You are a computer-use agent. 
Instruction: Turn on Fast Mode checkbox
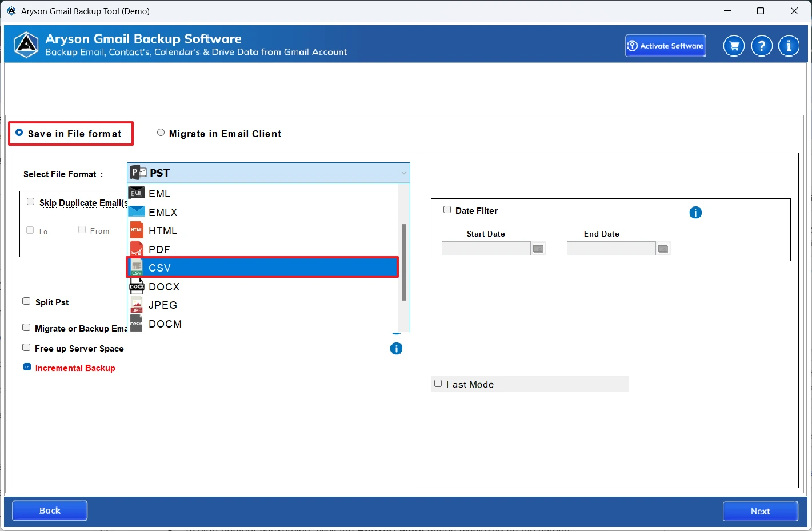tap(438, 384)
